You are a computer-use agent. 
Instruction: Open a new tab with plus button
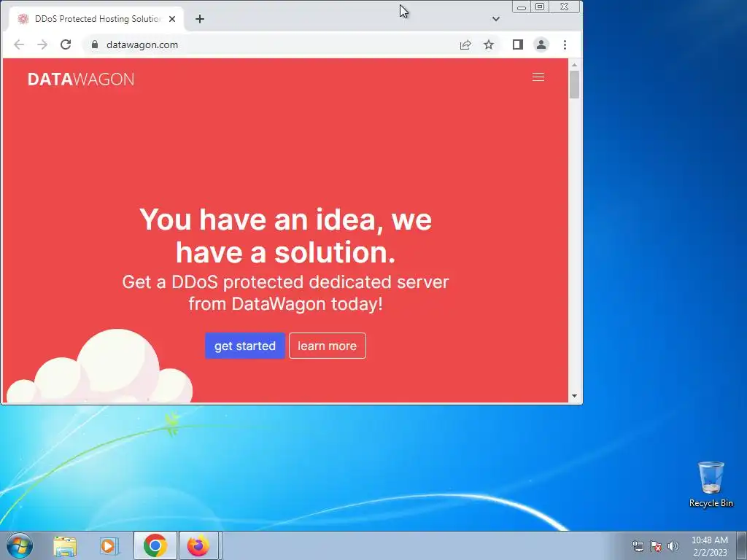point(200,19)
